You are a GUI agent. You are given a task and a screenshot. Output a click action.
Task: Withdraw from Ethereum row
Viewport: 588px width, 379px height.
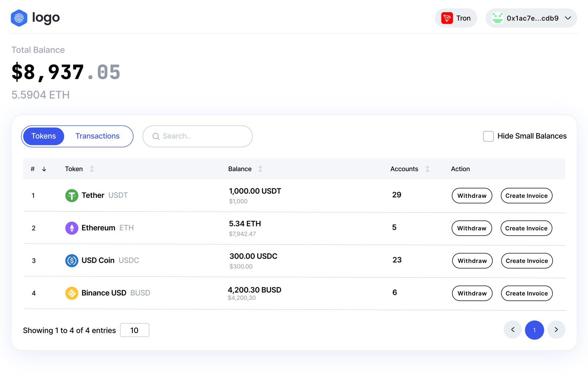click(472, 228)
